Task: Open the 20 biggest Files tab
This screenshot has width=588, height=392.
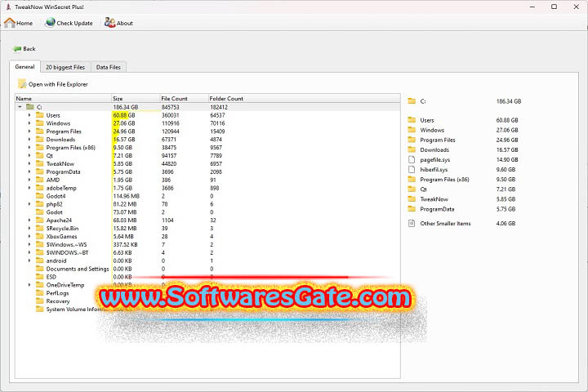Action: (65, 67)
